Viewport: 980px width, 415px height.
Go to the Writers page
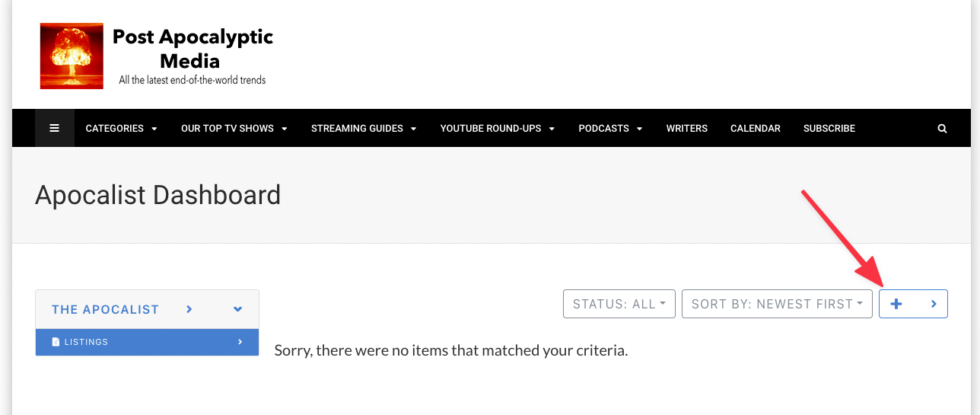686,128
